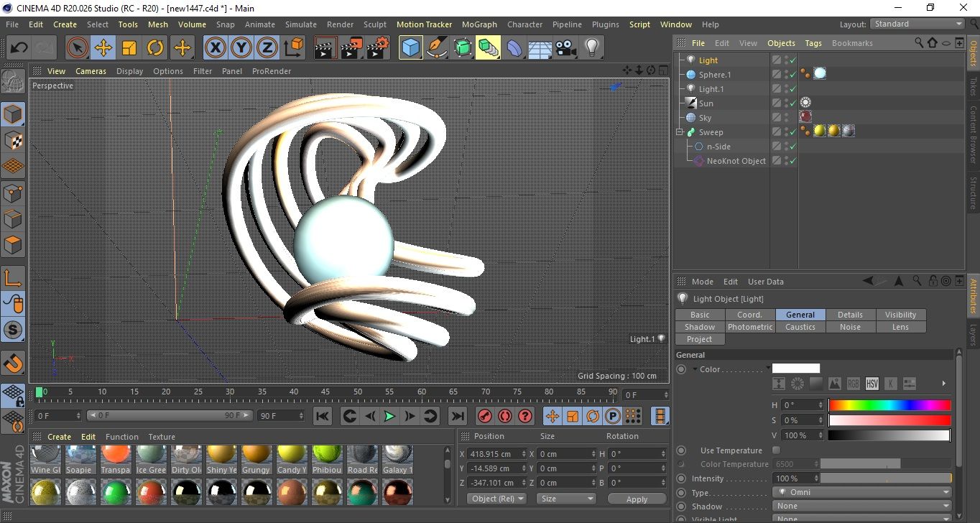Switch to the Details tab
This screenshot has width=980, height=523.
click(x=850, y=315)
